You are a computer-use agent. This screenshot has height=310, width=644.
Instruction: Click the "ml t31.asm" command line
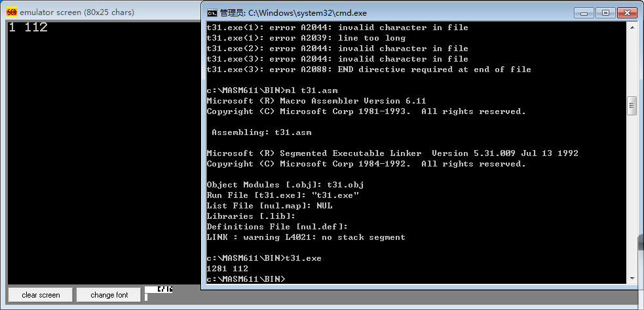[272, 90]
